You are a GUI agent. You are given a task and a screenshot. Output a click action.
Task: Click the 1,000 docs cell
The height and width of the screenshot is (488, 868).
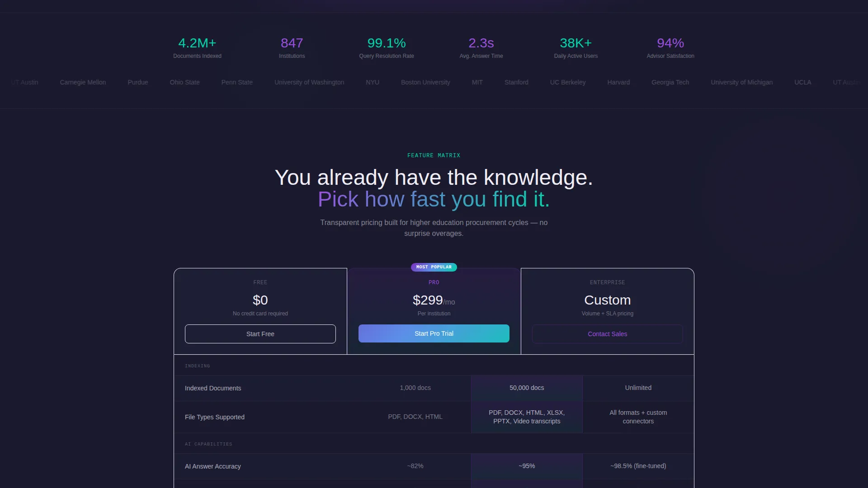click(415, 388)
